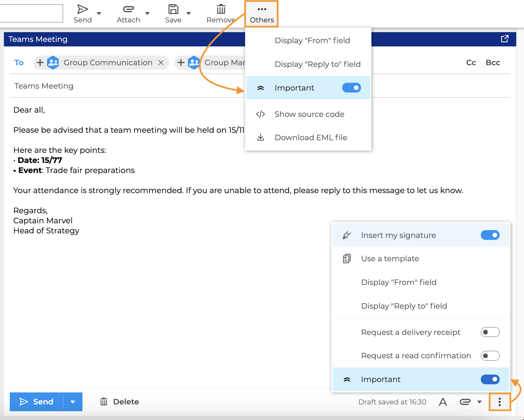Expand the blue Send button dropdown arrow
This screenshot has width=524, height=420.
(x=73, y=402)
